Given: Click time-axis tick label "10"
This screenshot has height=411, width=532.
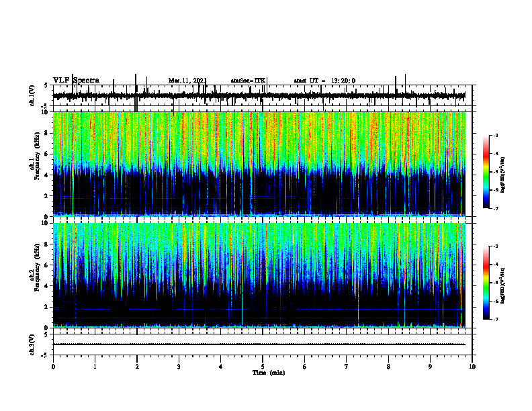Looking at the screenshot, I should (472, 367).
